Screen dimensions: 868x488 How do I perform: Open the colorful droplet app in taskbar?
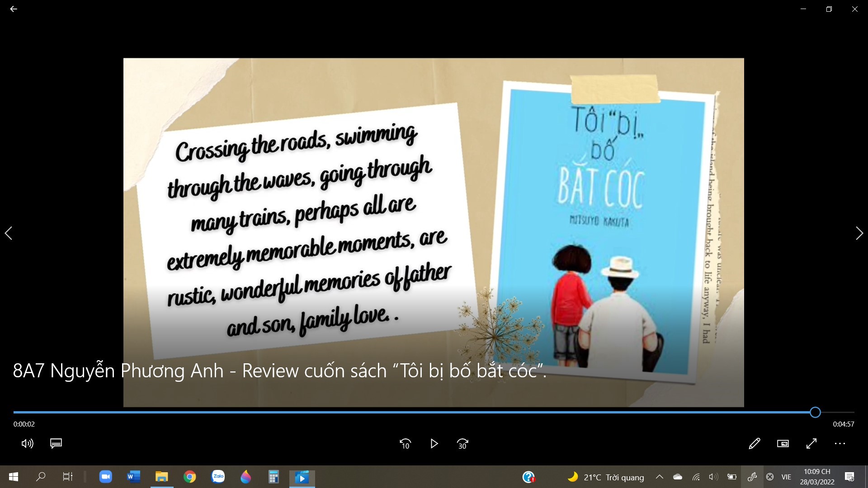246,477
